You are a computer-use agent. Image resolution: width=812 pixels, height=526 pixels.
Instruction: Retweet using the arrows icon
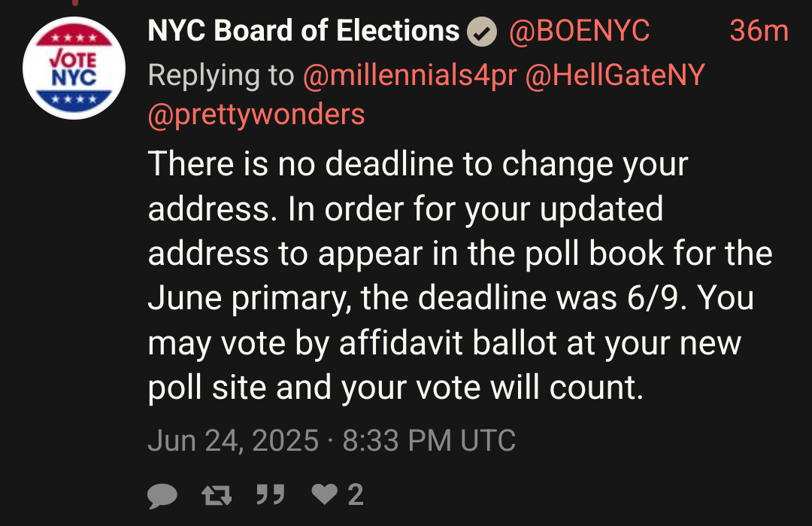click(x=217, y=495)
